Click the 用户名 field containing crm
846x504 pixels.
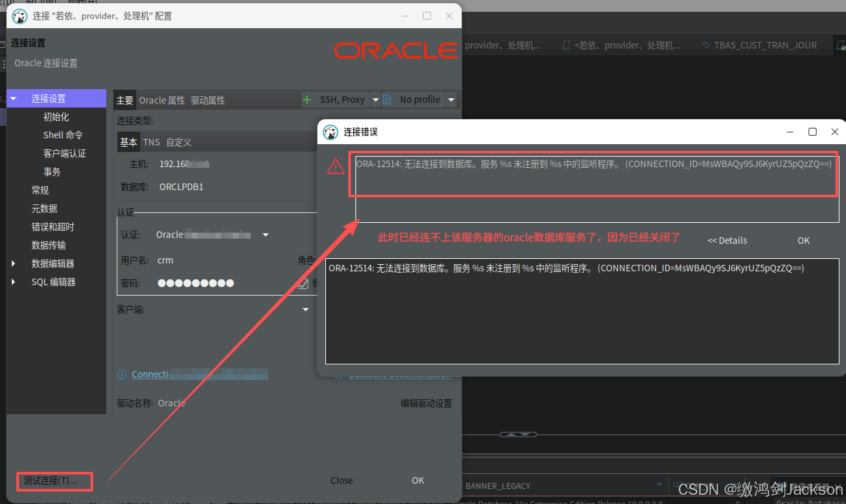(223, 260)
